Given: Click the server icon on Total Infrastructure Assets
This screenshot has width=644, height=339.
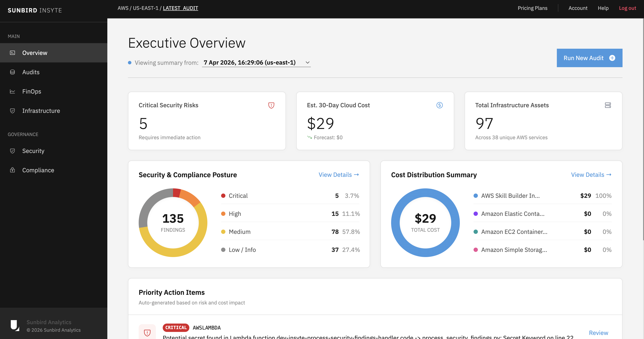Looking at the screenshot, I should click(x=608, y=105).
